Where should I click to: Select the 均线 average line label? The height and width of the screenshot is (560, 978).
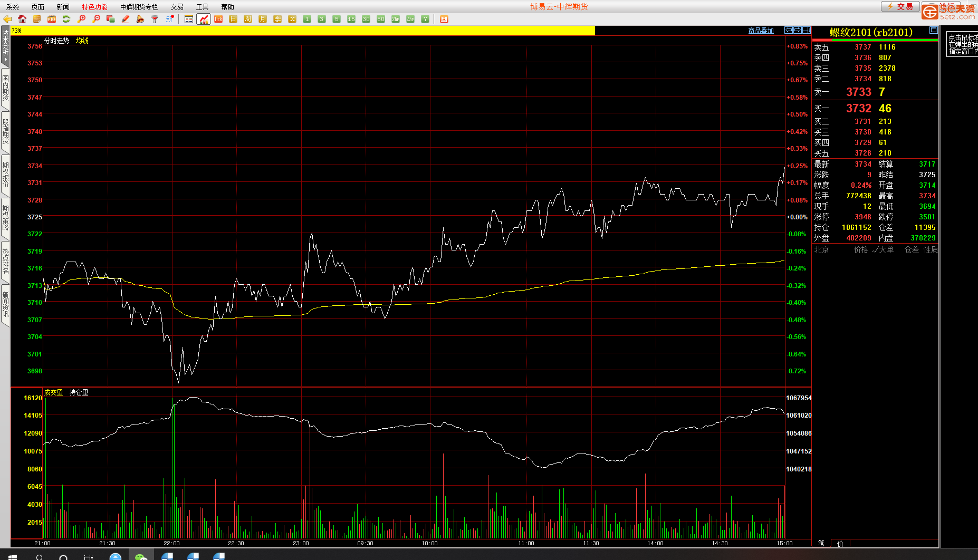tap(82, 41)
